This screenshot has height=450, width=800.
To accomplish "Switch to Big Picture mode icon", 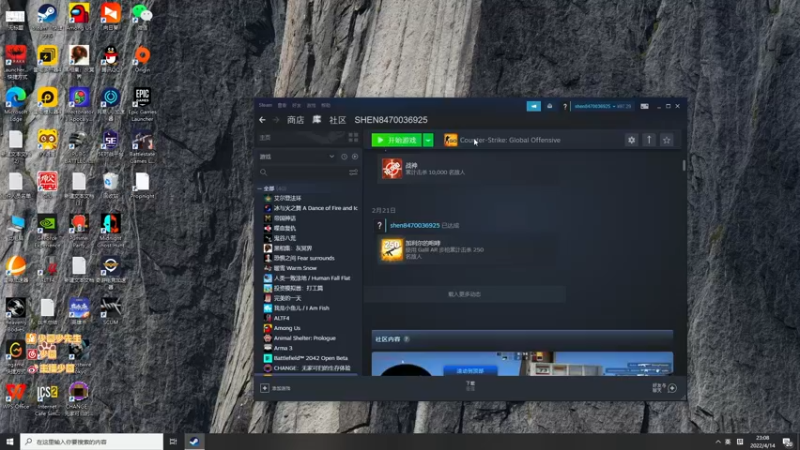I will [x=644, y=106].
